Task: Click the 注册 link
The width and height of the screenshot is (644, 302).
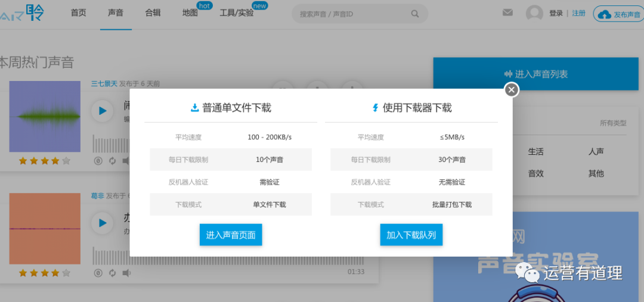Action: (578, 13)
